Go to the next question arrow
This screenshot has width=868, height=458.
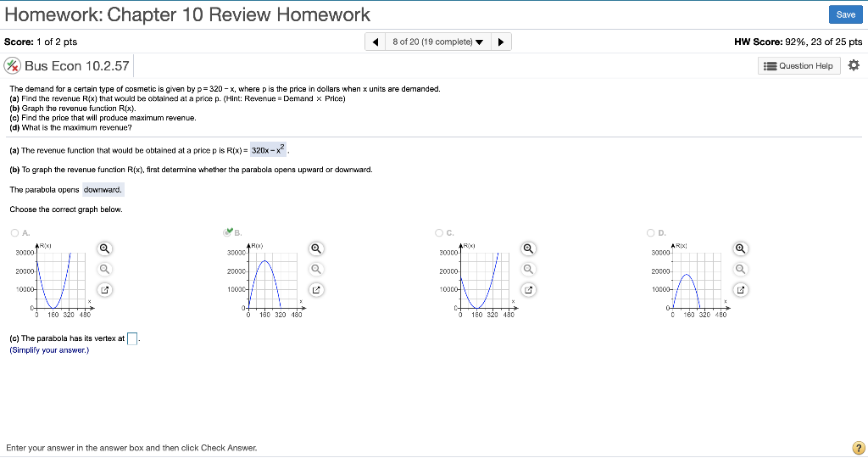click(501, 42)
